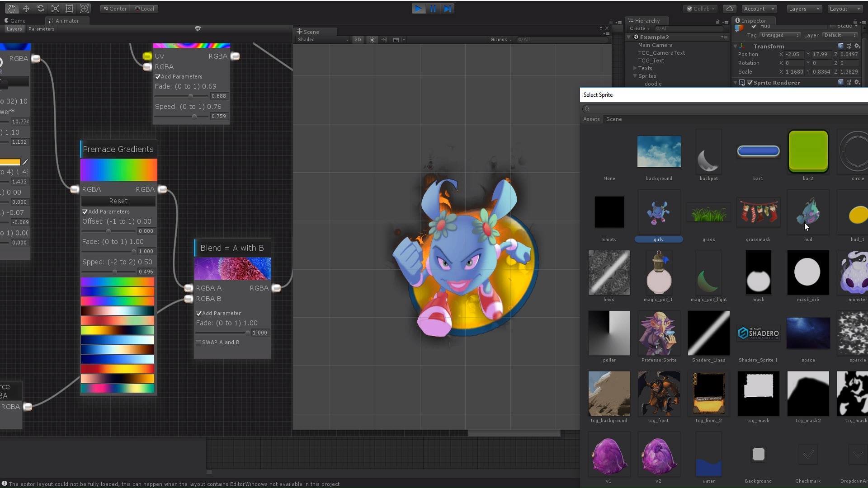Expand the Texts hierarchy item

pyautogui.click(x=635, y=68)
